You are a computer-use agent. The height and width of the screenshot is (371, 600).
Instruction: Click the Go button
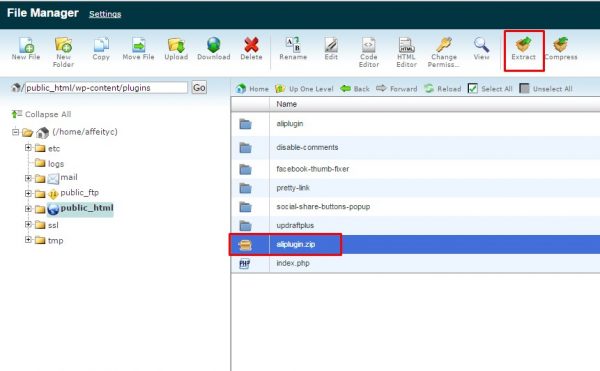pos(199,88)
